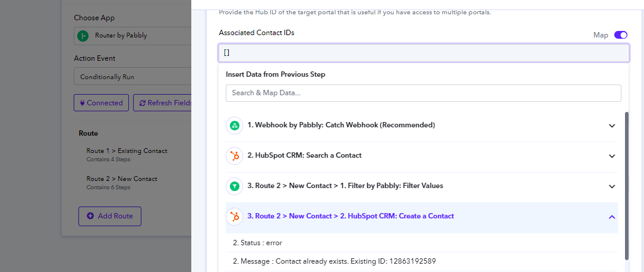Click the HubSpot icon for Create a Contact
This screenshot has height=272, width=644.
(x=235, y=217)
